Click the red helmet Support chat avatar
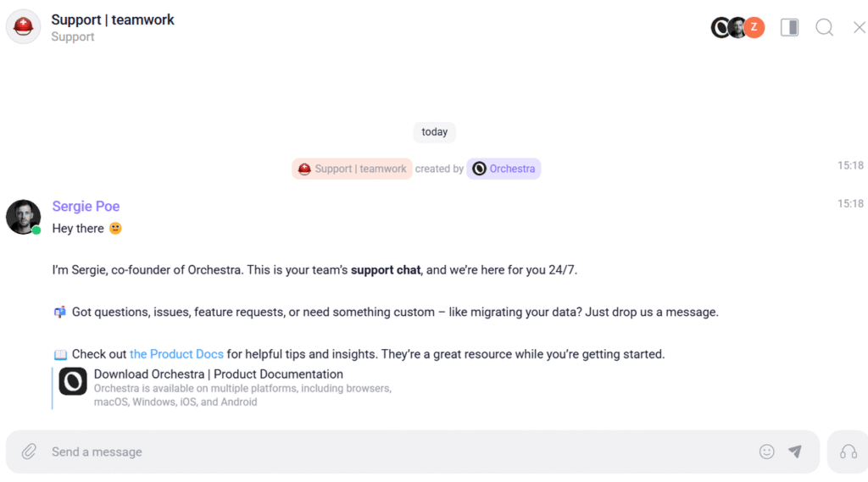Viewport: 868px width, 482px height. coord(23,27)
